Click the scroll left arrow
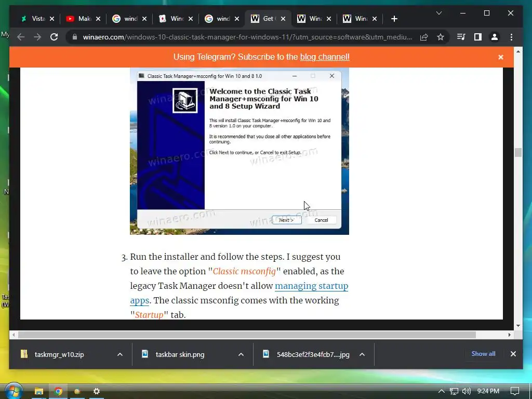This screenshot has width=532, height=399. (13, 335)
